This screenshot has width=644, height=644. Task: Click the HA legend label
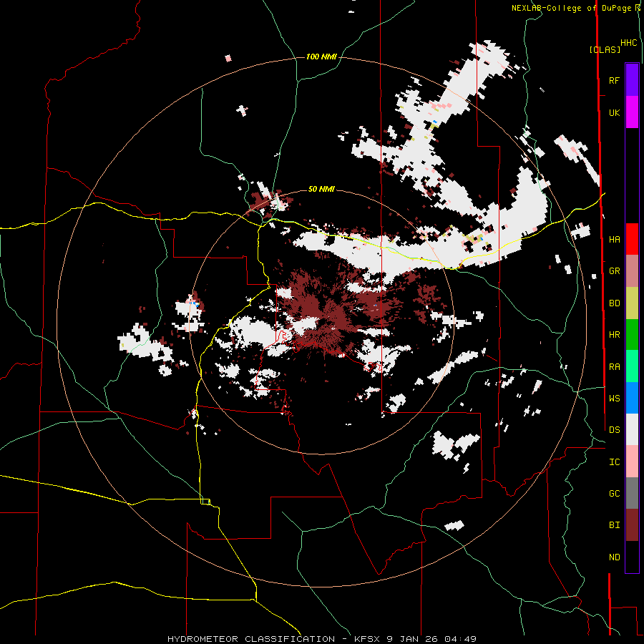(x=614, y=240)
